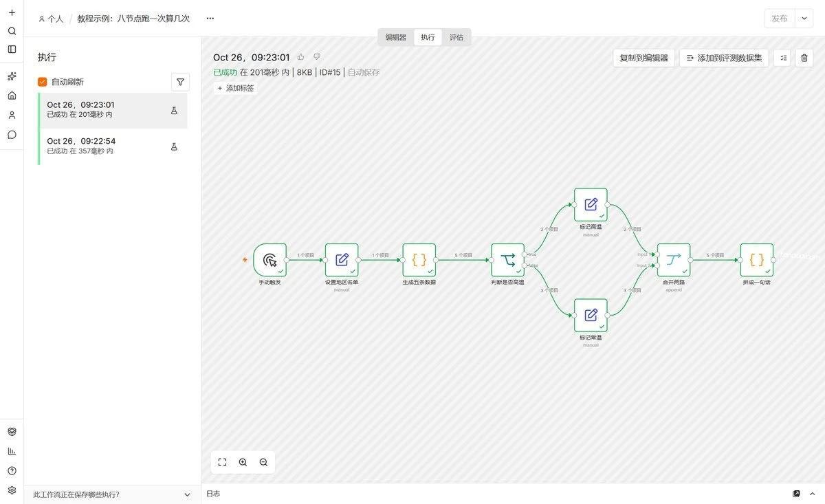
Task: Select execution Oct 26, 09:23:01 in list
Action: coord(113,110)
